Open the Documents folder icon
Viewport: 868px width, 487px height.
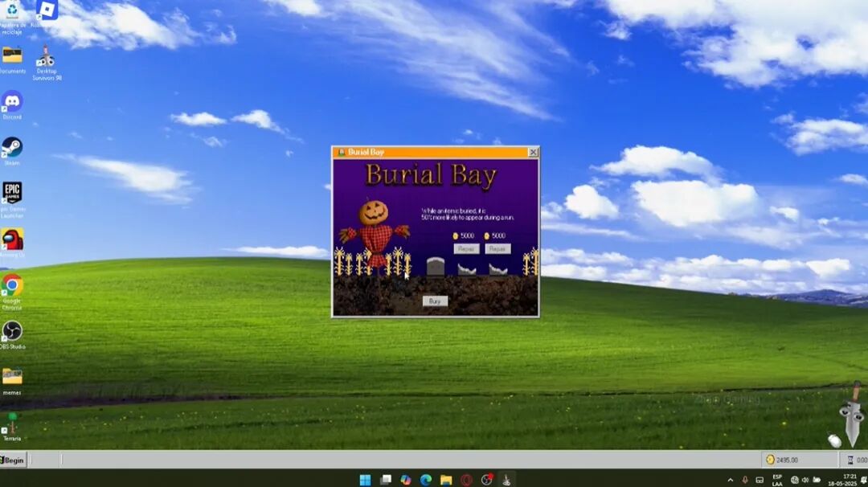tap(12, 60)
